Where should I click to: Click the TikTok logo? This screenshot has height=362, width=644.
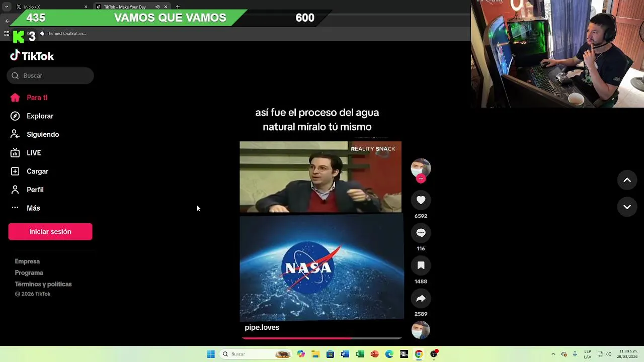click(x=32, y=56)
